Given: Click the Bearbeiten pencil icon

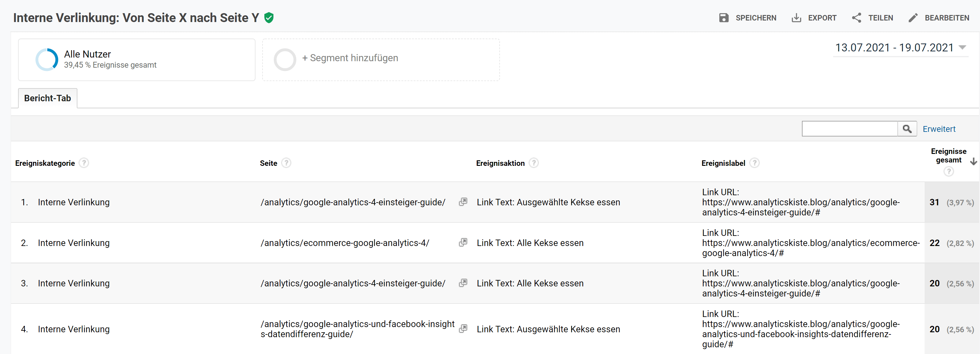Looking at the screenshot, I should tap(913, 17).
